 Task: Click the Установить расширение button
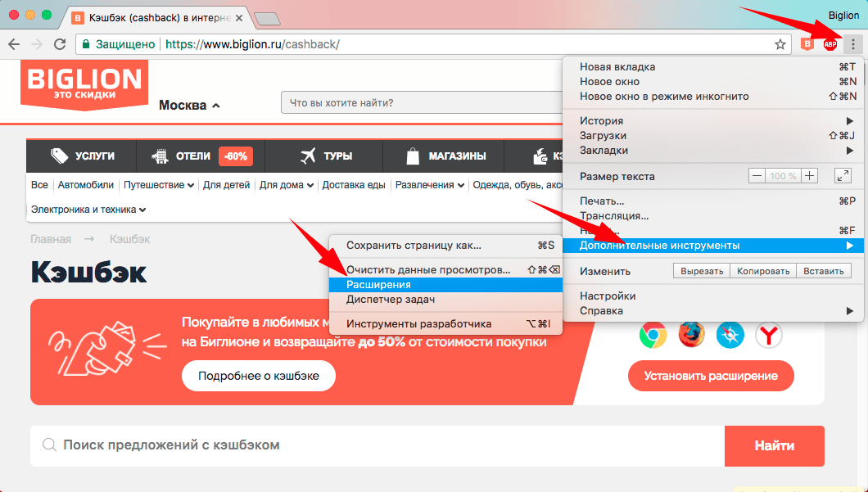click(x=711, y=376)
